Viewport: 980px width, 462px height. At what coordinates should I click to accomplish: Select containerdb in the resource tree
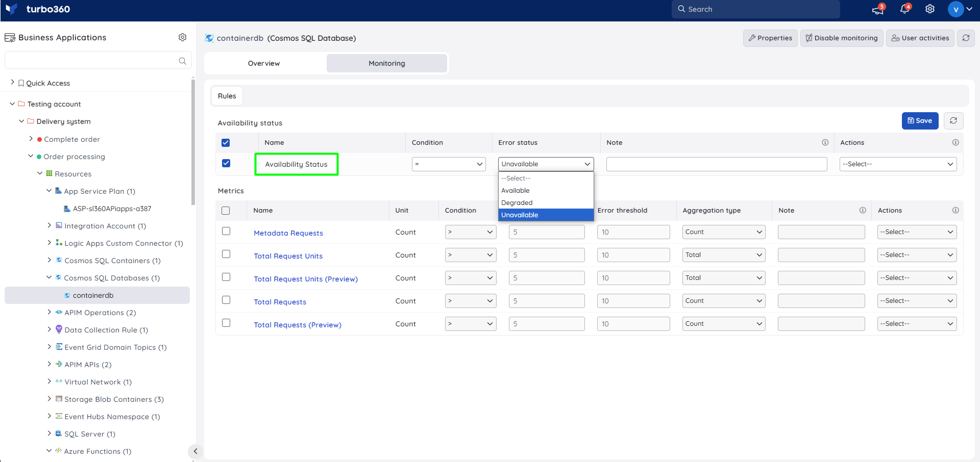[x=97, y=295]
